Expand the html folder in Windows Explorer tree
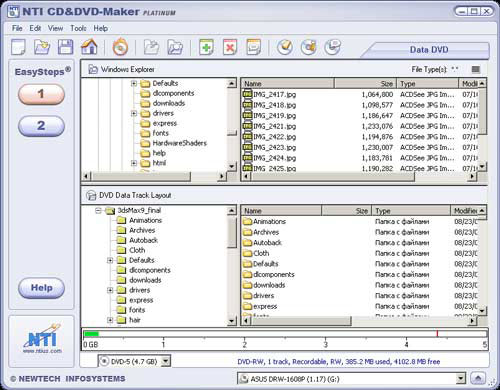This screenshot has width=500, height=390. [x=134, y=163]
